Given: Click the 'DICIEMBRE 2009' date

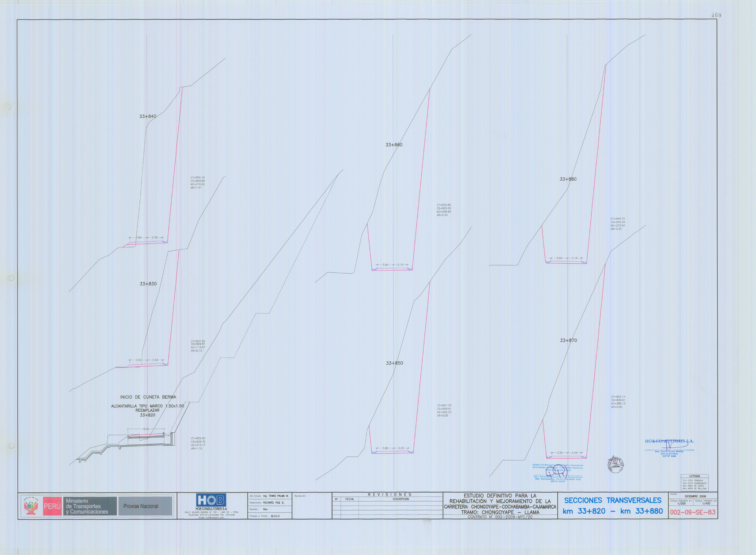Looking at the screenshot, I should pyautogui.click(x=695, y=496).
